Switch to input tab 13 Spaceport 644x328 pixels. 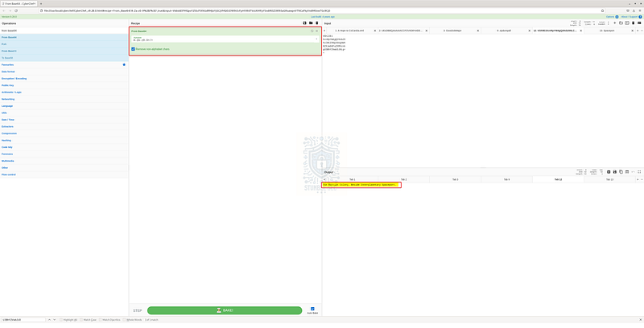coord(606,31)
